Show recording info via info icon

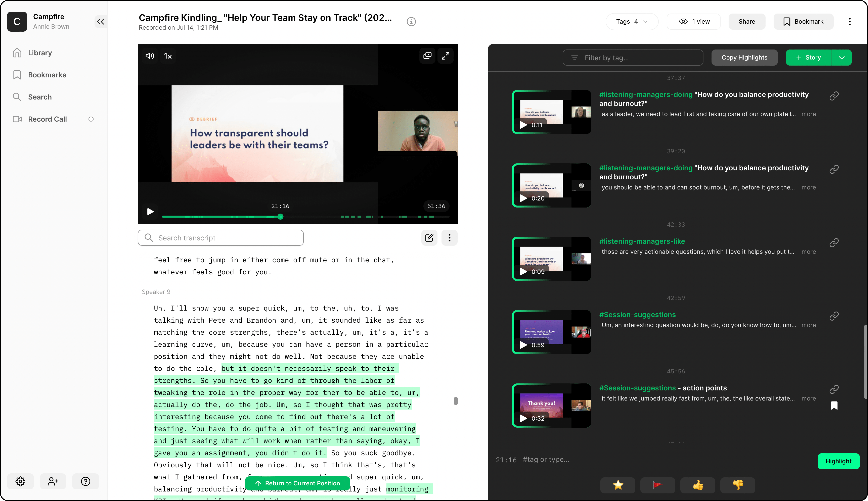click(411, 22)
